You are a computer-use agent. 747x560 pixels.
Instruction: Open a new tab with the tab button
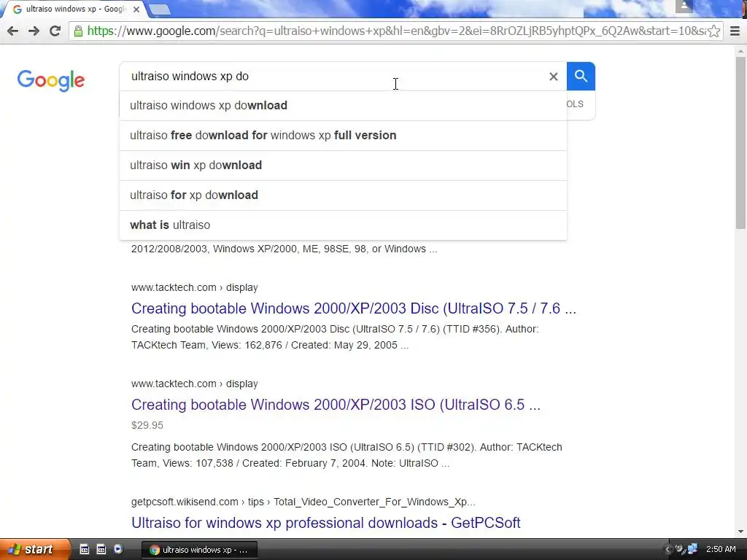(x=160, y=9)
